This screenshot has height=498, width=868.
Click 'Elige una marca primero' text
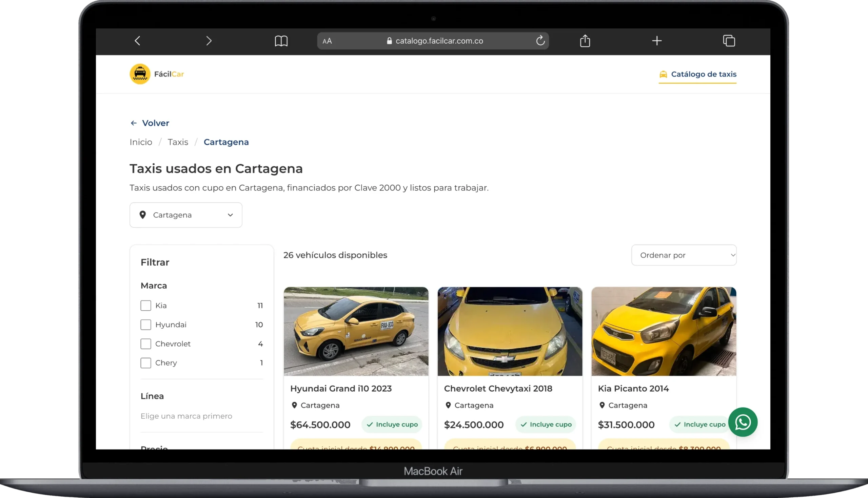[186, 416]
